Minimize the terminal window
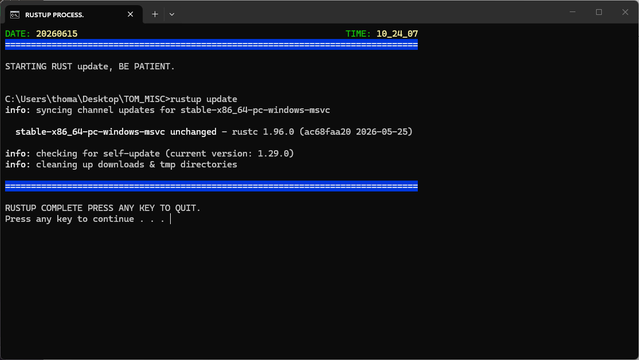639x360 pixels. pos(573,12)
